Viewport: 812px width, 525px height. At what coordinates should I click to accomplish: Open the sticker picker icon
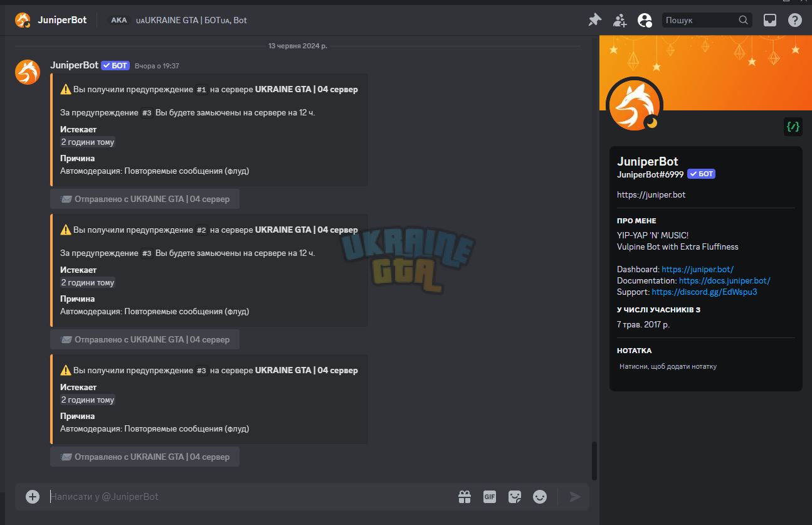click(x=515, y=497)
